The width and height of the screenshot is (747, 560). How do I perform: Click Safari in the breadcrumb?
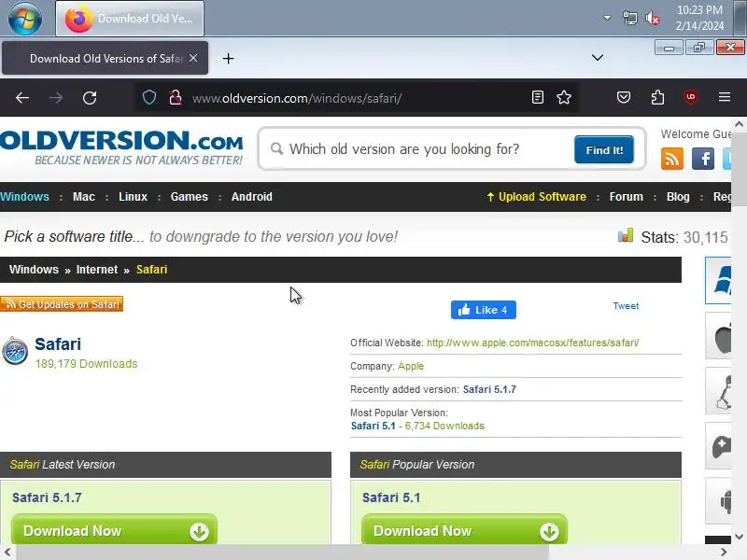(x=151, y=270)
